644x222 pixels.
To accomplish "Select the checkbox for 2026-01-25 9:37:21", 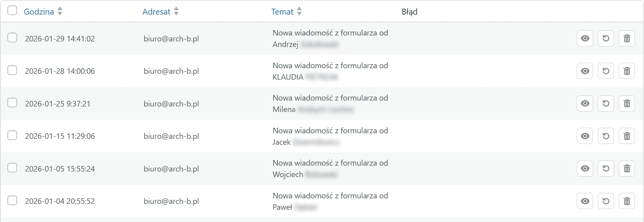I will (12, 103).
